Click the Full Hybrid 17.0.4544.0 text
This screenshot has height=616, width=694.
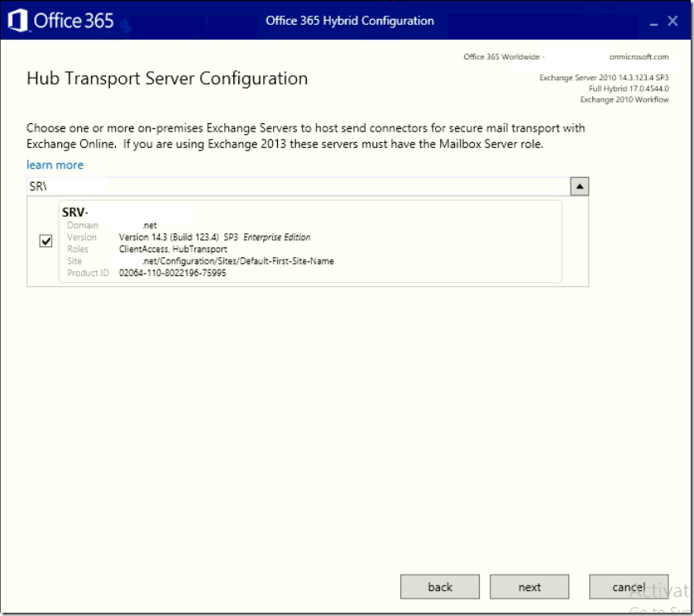pyautogui.click(x=629, y=88)
